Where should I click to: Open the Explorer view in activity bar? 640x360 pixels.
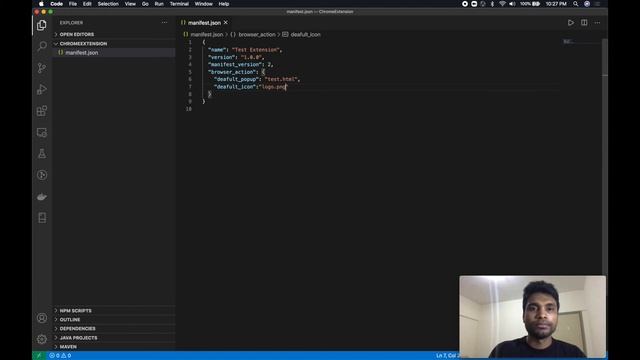pyautogui.click(x=42, y=25)
